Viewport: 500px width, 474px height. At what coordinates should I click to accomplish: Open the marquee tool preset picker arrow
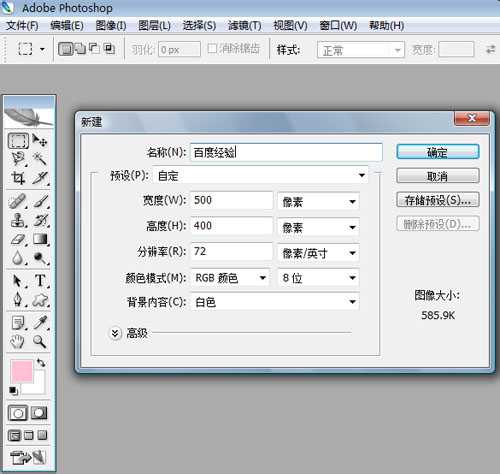coord(42,49)
